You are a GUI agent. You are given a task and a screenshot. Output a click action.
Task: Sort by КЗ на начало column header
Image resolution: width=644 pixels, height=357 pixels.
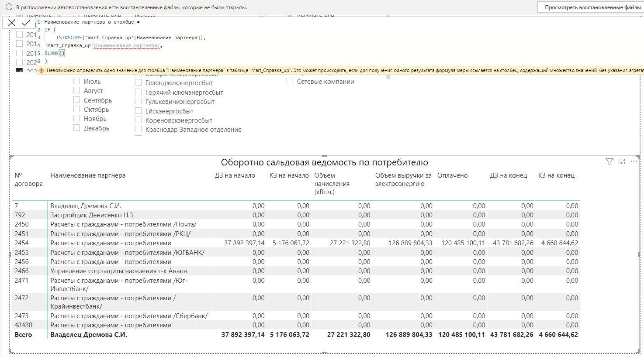[x=289, y=175]
